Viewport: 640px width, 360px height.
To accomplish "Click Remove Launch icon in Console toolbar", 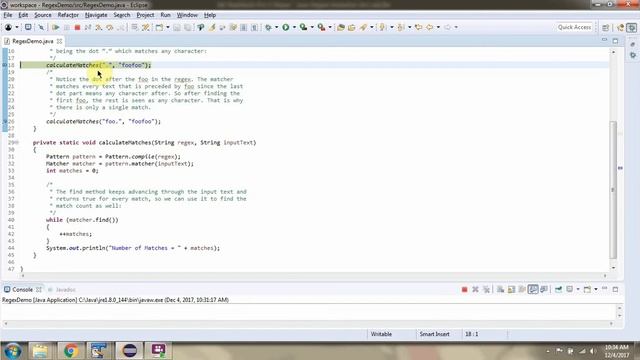I will pos(475,289).
